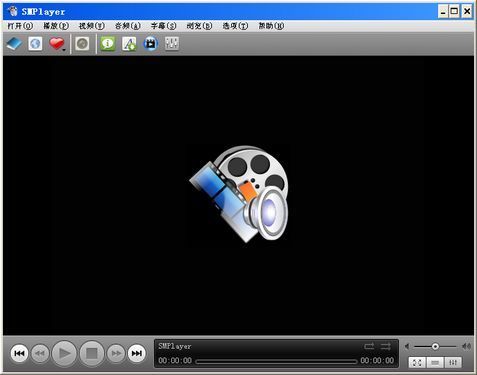This screenshot has height=375, width=477.
Task: Start playback with the large Play button
Action: [x=64, y=353]
